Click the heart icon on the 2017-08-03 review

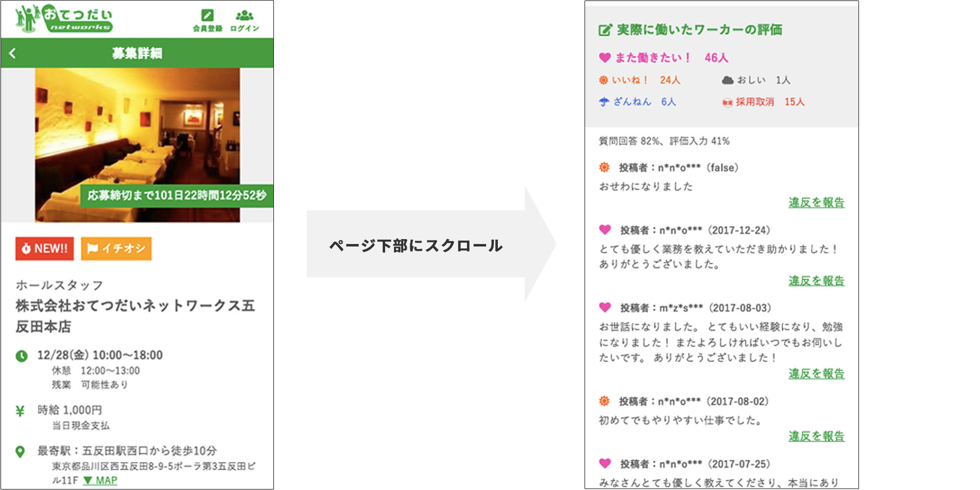click(605, 308)
